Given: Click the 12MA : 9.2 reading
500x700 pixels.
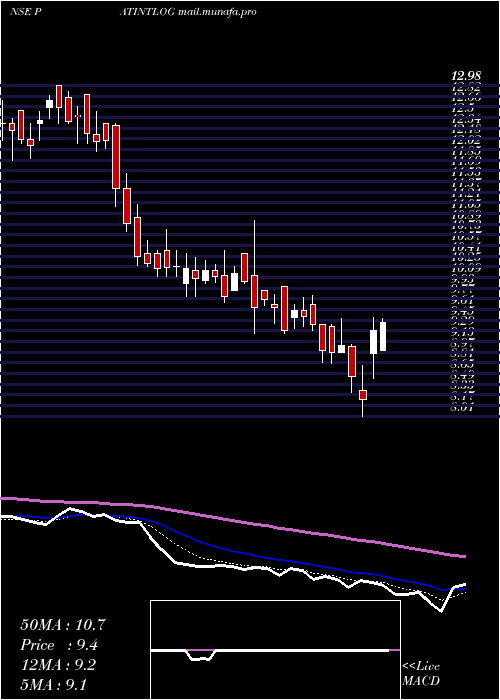Looking at the screenshot, I should [x=58, y=665].
